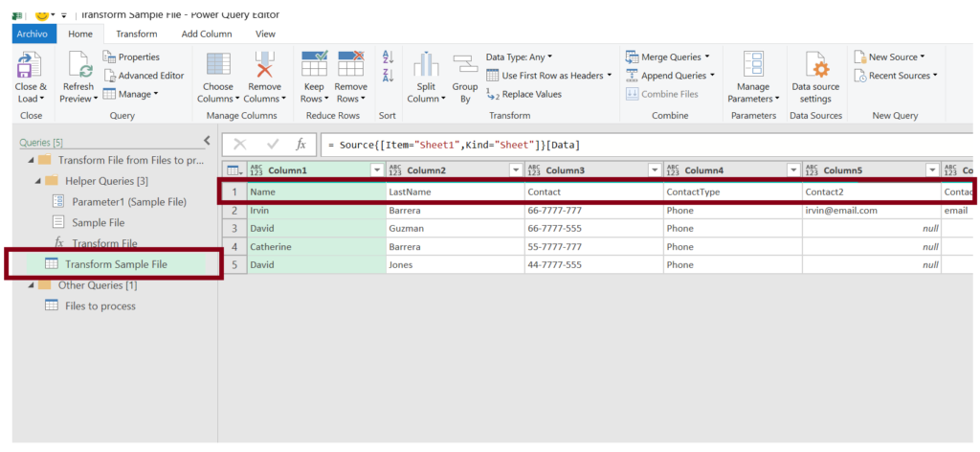Click the Remove Rows icon

pyautogui.click(x=350, y=64)
